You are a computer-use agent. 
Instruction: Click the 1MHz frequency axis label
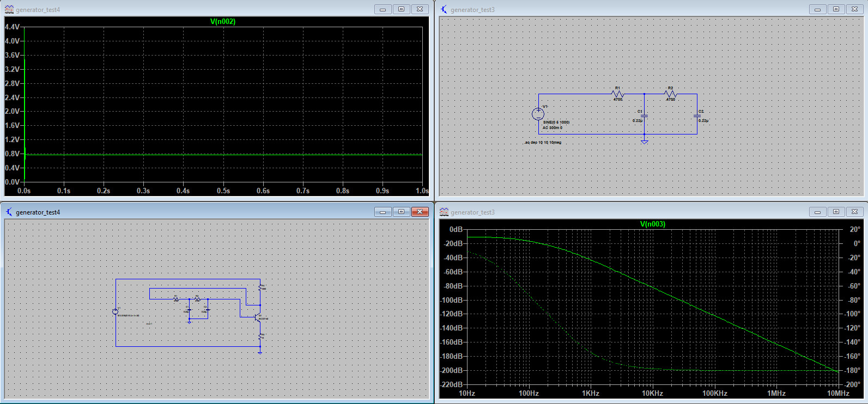click(x=776, y=393)
